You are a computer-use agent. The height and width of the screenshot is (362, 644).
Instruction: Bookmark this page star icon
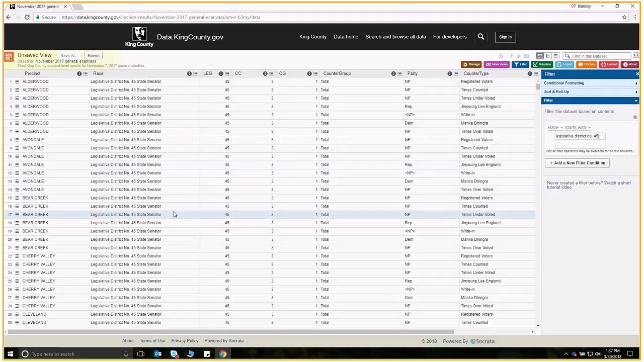click(x=624, y=17)
